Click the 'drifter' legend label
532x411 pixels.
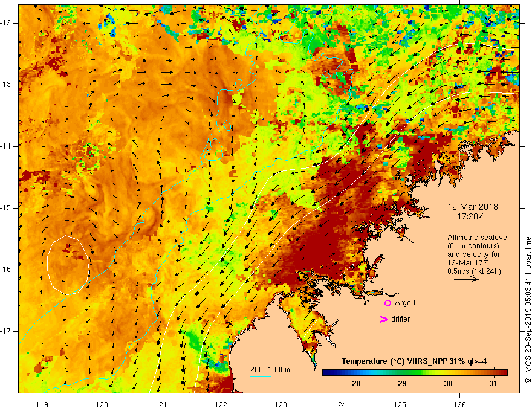(400, 319)
